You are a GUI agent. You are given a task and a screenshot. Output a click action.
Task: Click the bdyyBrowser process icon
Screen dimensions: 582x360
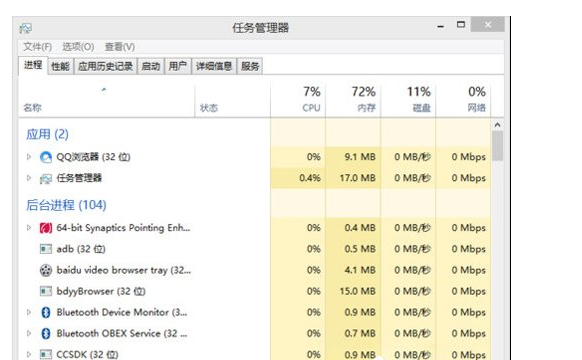pos(46,291)
